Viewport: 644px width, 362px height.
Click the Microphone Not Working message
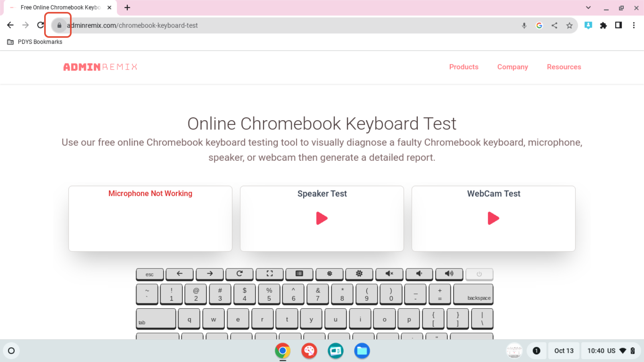[150, 193]
